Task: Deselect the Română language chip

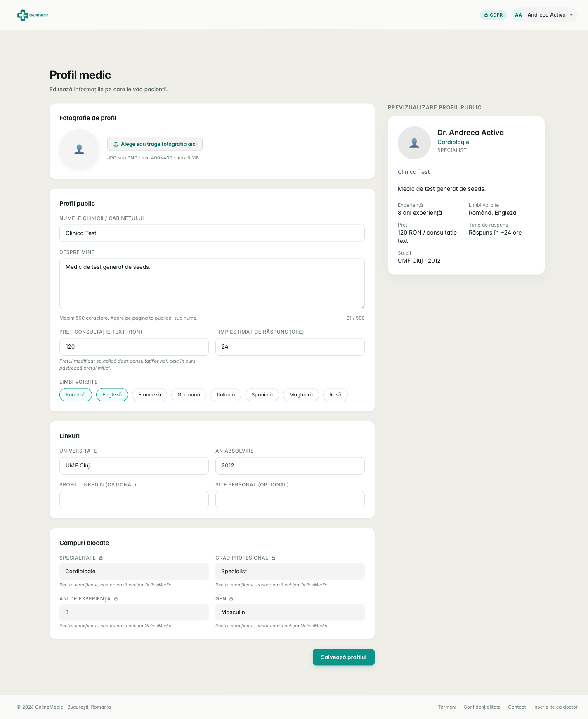Action: click(76, 395)
